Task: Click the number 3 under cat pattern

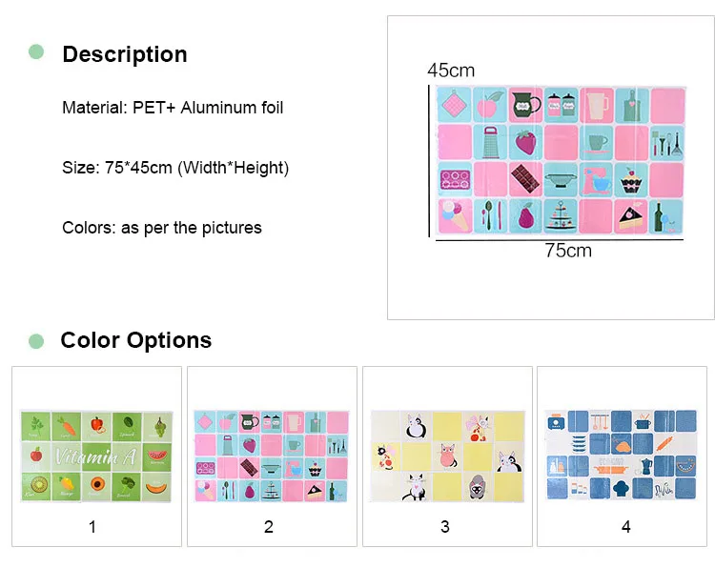Action: click(x=445, y=527)
